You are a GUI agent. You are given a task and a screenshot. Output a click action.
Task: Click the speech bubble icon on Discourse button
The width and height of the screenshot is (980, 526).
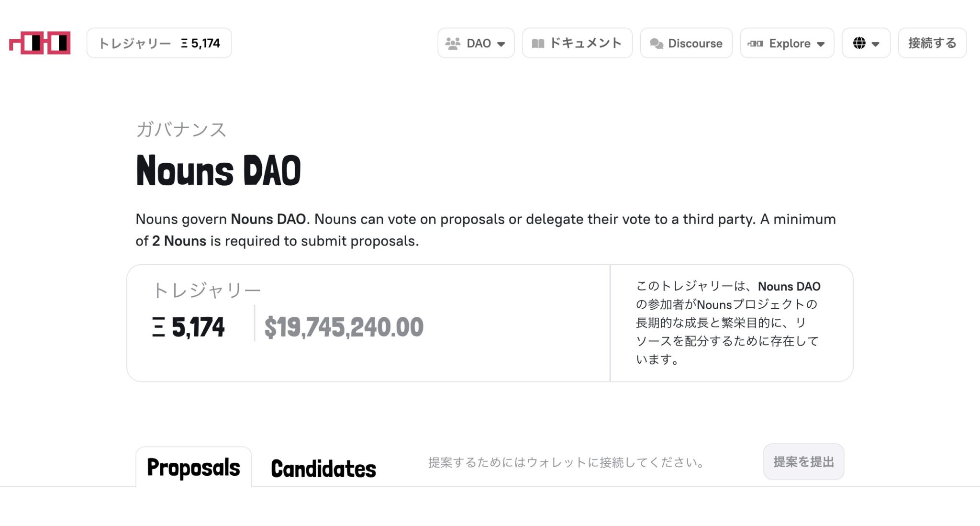[656, 43]
